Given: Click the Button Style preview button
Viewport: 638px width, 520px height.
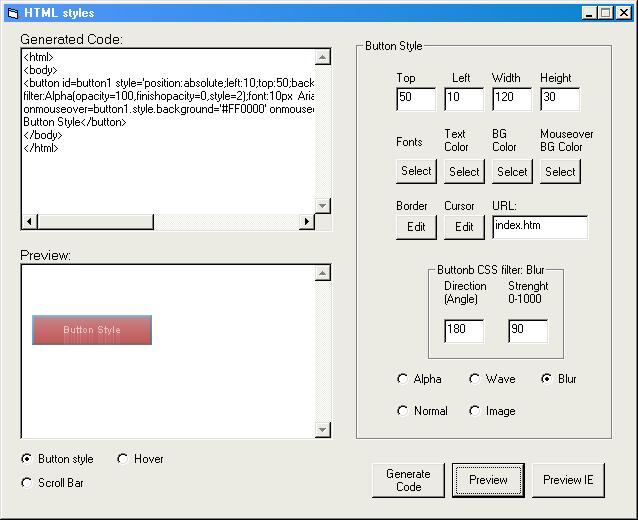Looking at the screenshot, I should [92, 330].
